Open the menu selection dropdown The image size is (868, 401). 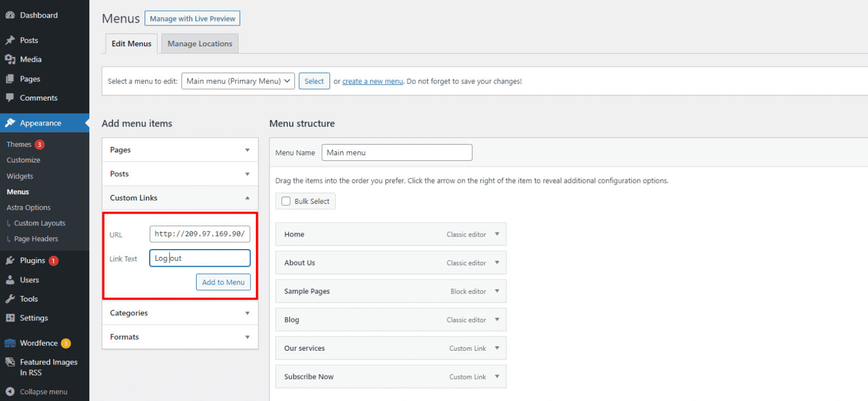237,81
